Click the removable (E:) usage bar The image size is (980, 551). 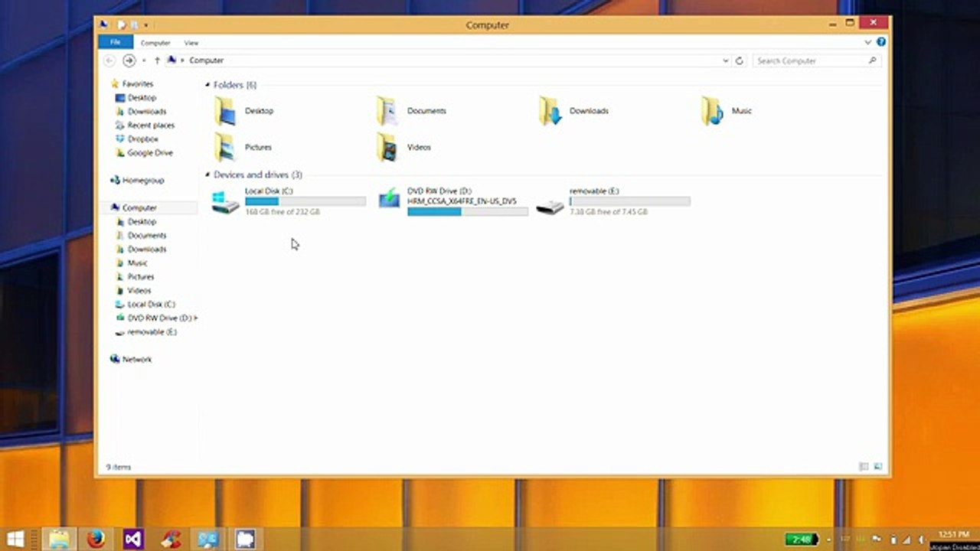630,201
